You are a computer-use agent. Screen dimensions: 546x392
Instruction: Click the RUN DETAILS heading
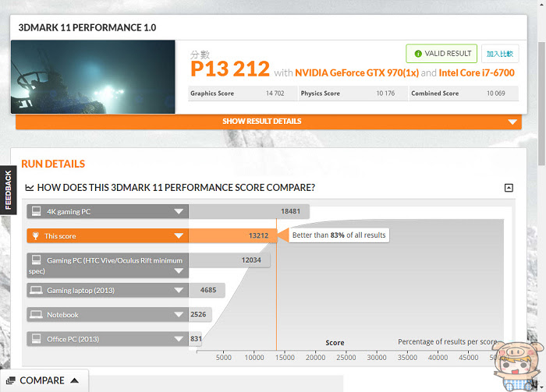tap(53, 164)
